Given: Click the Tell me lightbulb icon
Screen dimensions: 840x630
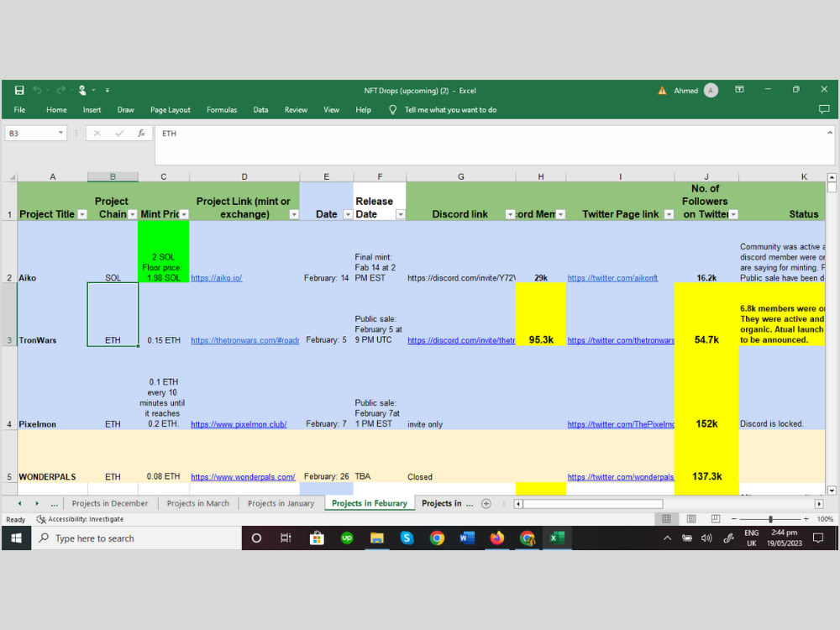Looking at the screenshot, I should [392, 109].
